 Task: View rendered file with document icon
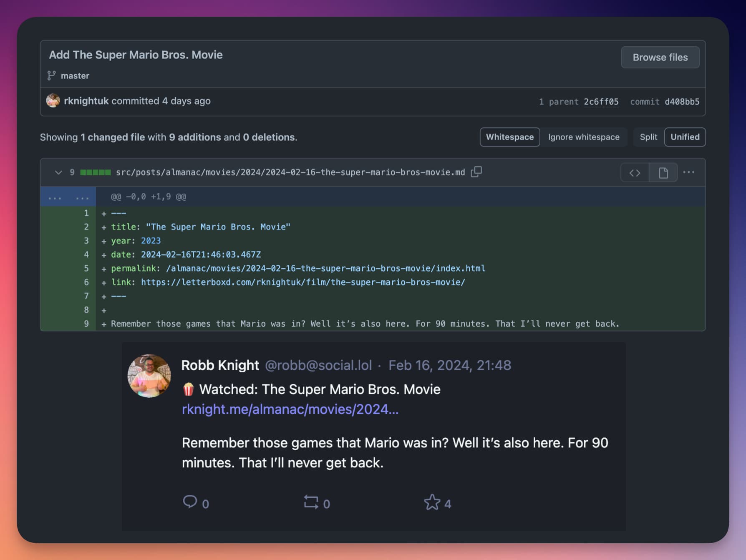(x=663, y=173)
